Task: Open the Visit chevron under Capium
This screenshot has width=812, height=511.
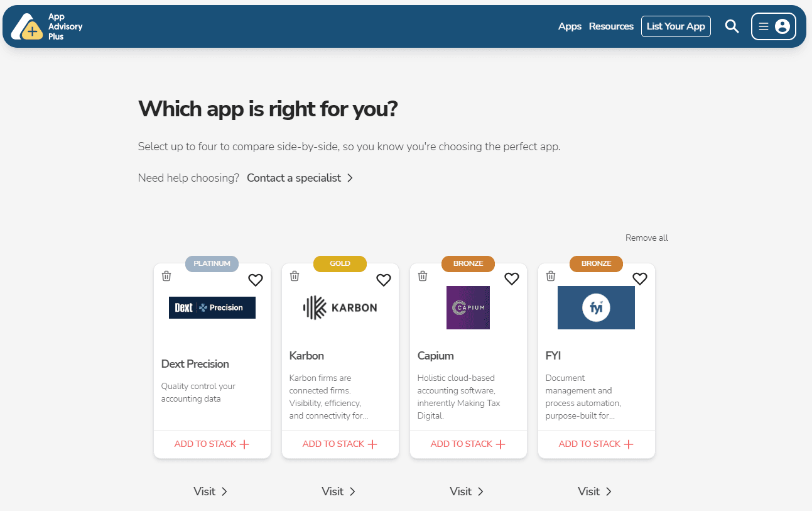Action: 480,492
